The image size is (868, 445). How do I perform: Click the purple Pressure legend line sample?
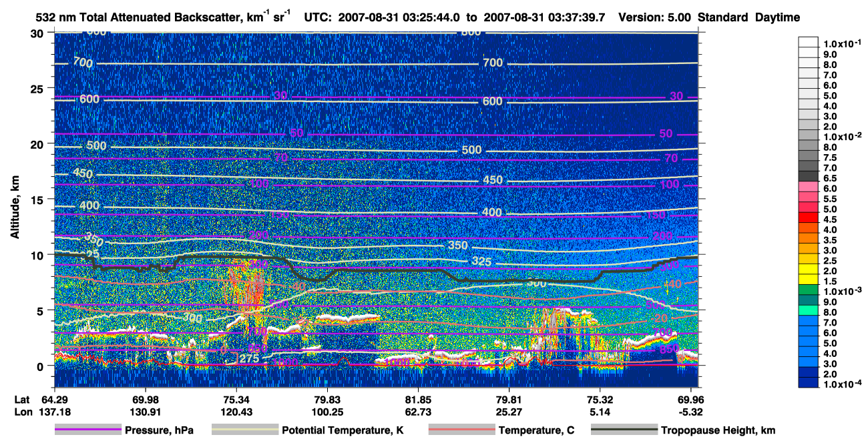tap(88, 430)
